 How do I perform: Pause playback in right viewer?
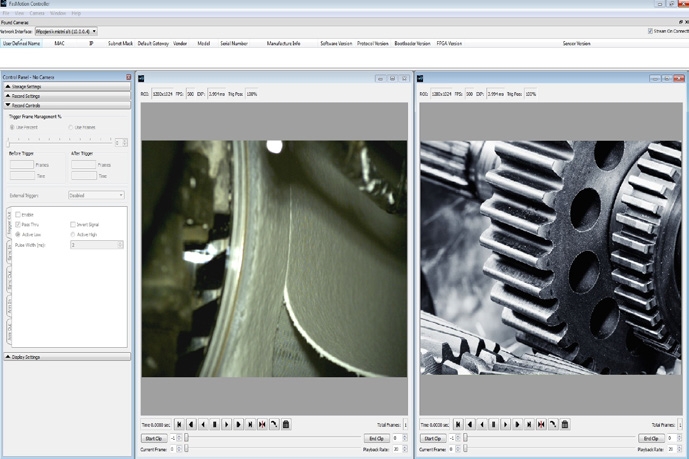[x=493, y=424]
